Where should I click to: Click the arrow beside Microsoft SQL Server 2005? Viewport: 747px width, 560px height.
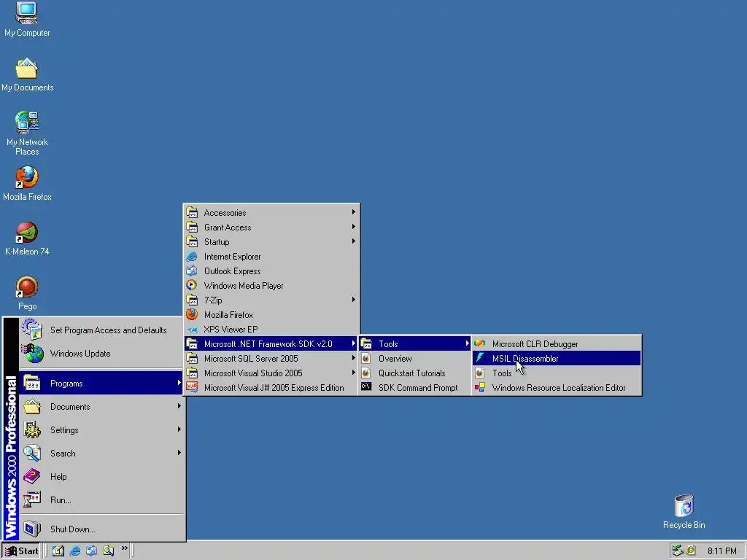354,358
